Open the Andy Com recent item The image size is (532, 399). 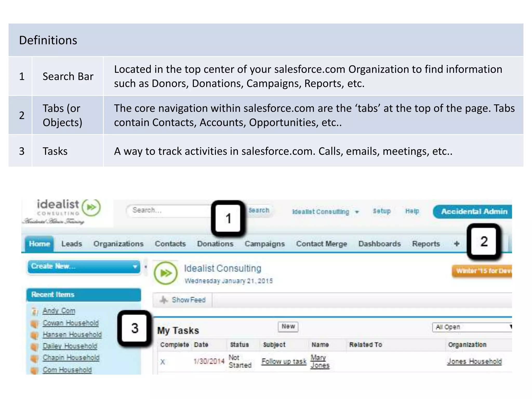[59, 311]
